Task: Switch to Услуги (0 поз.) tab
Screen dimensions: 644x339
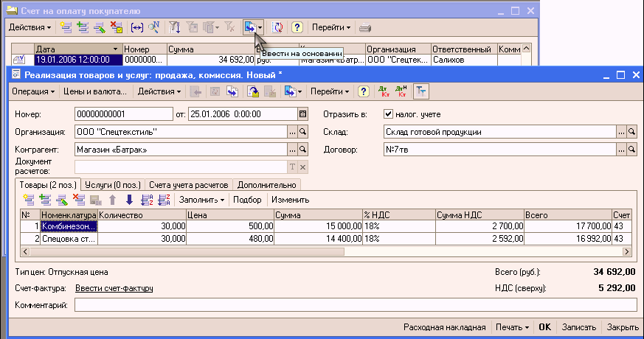Action: 113,185
